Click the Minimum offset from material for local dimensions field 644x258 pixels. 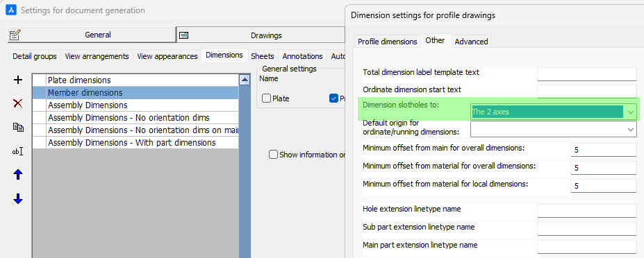click(x=604, y=186)
